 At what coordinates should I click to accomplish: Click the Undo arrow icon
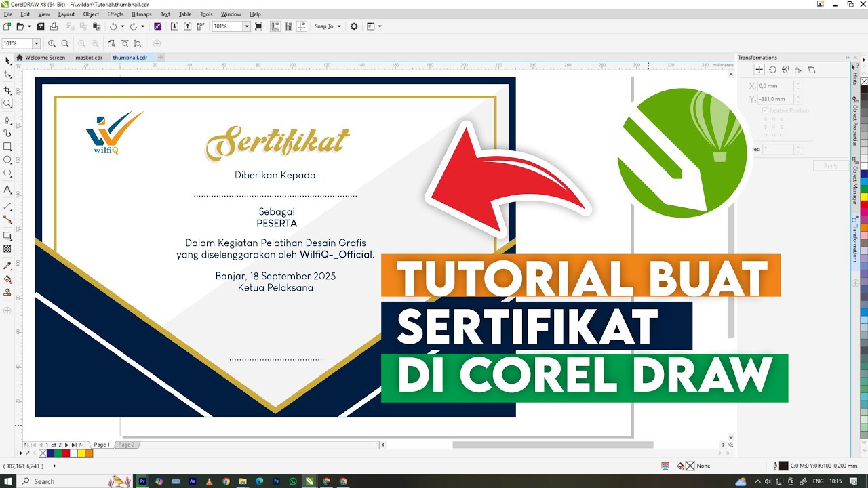pyautogui.click(x=113, y=26)
